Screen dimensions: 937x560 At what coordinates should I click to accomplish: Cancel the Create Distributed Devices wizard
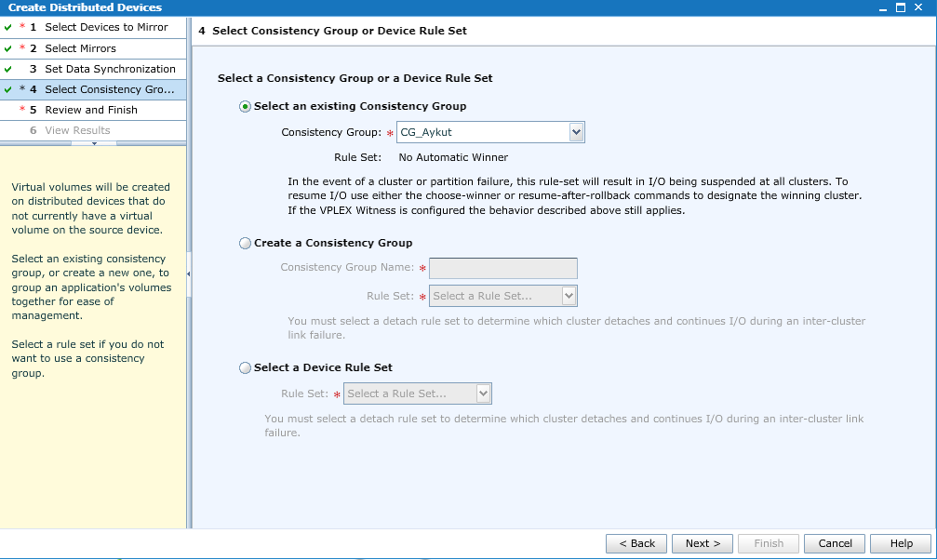pyautogui.click(x=835, y=543)
